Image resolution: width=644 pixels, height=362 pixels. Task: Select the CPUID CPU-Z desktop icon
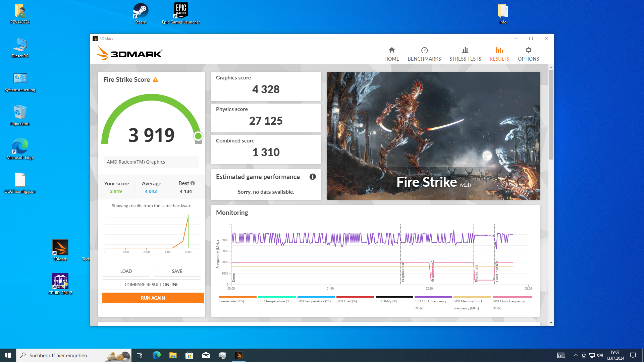point(60,284)
